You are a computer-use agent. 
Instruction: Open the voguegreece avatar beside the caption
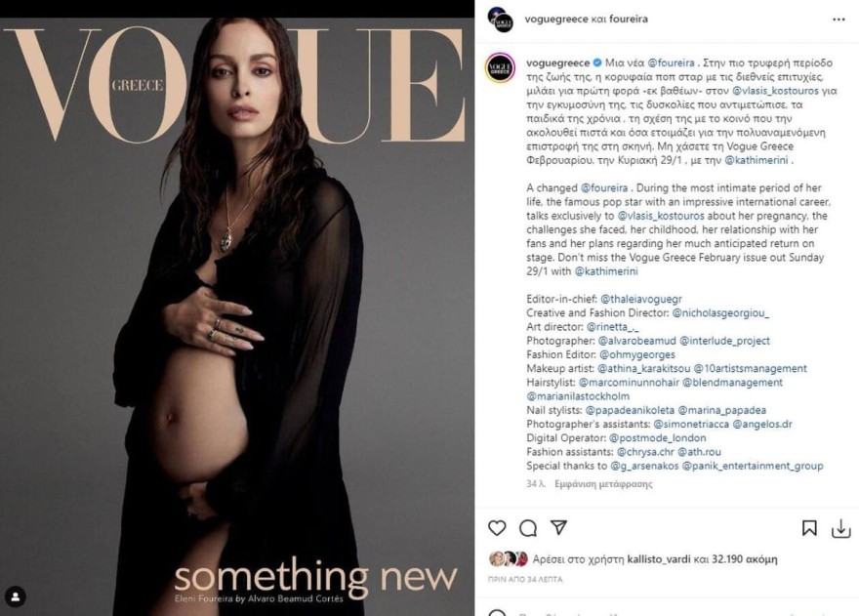tap(500, 68)
